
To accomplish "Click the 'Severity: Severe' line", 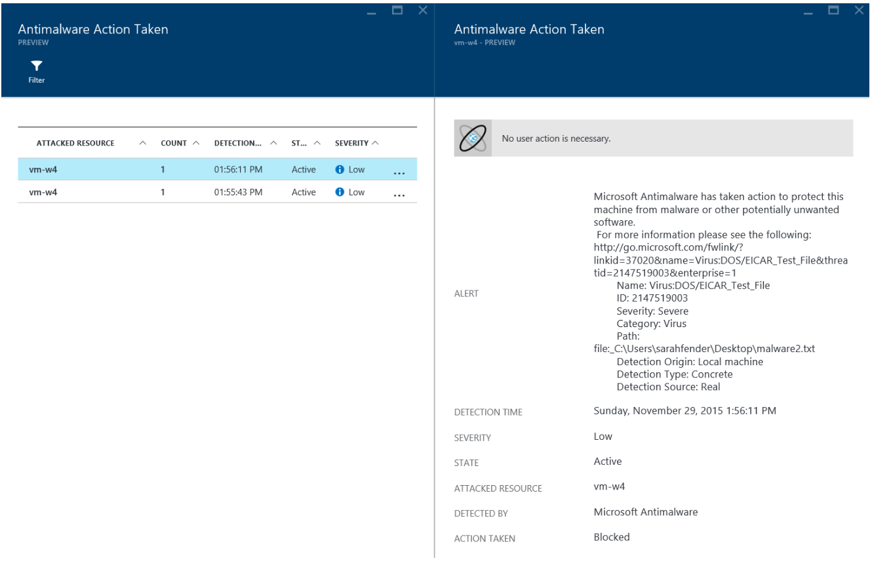I will point(652,311).
